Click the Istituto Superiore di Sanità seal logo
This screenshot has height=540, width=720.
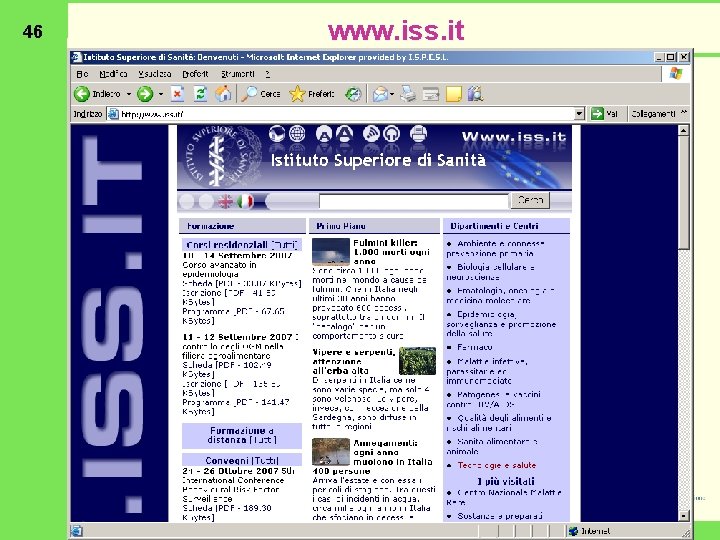(x=222, y=156)
